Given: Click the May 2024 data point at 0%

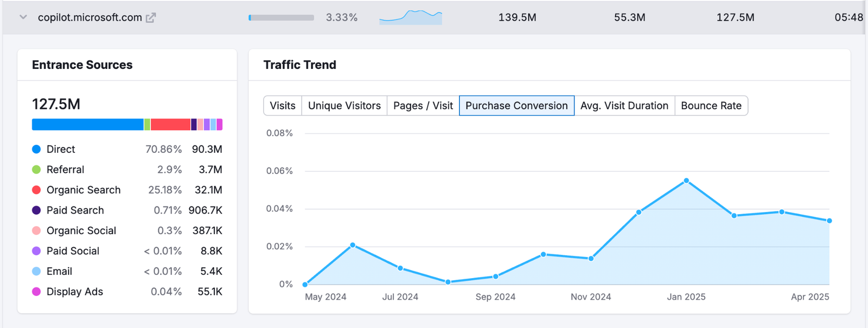Looking at the screenshot, I should [x=305, y=284].
